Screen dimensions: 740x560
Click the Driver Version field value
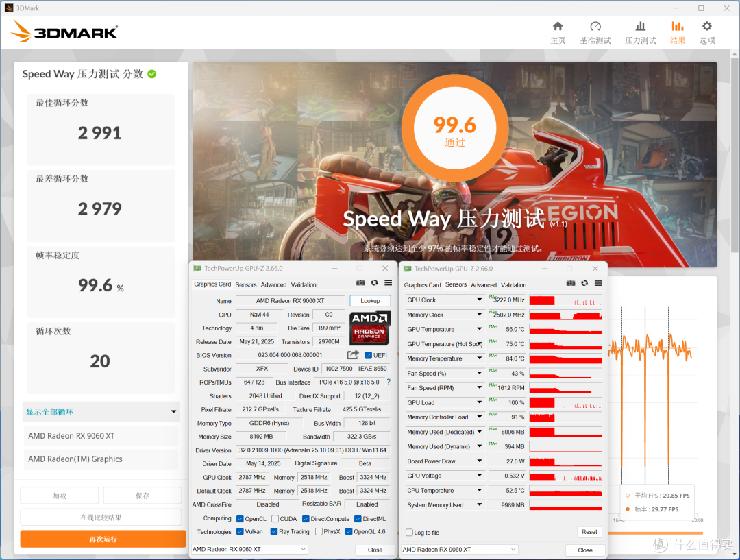(312, 450)
